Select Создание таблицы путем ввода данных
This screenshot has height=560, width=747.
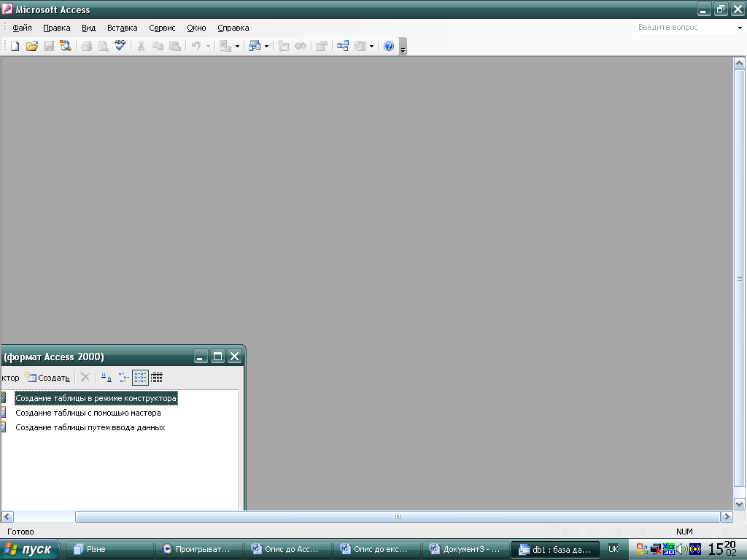click(90, 427)
